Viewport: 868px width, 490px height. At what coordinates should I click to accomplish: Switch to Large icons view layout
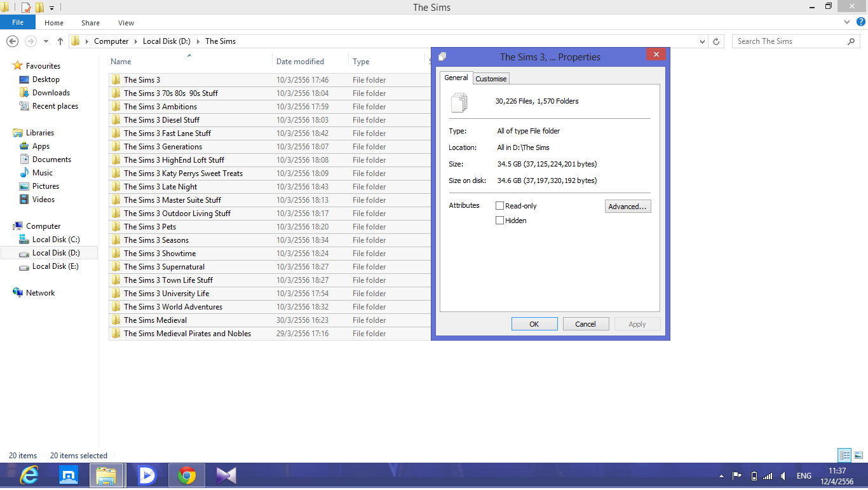click(x=858, y=455)
